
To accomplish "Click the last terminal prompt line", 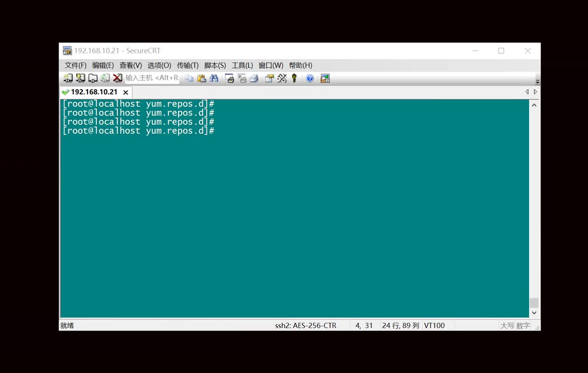I will tap(138, 131).
